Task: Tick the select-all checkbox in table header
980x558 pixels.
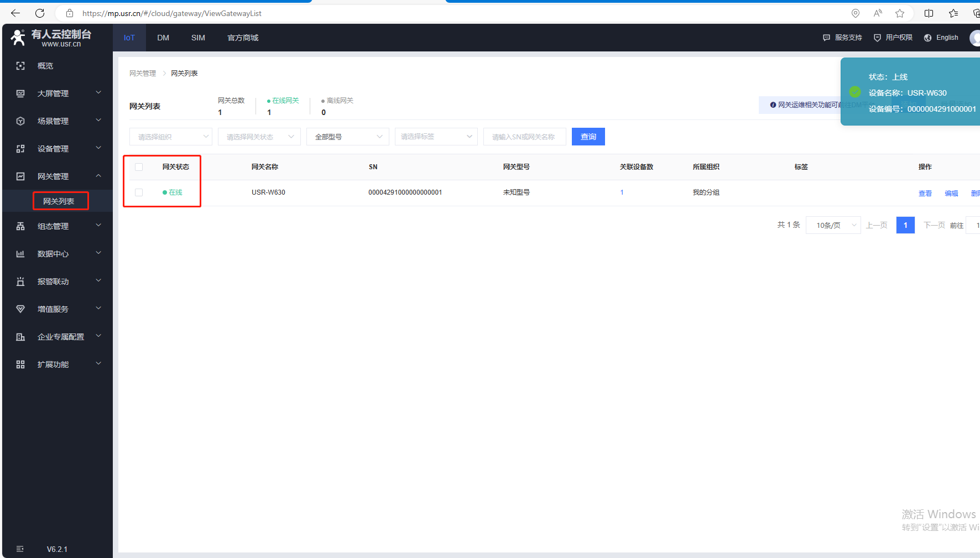Action: click(139, 167)
